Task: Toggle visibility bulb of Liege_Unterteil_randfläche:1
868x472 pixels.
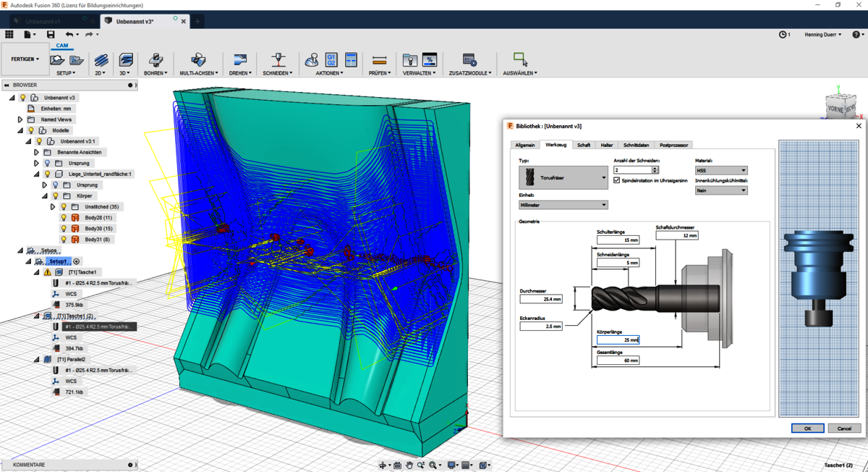Action: click(47, 174)
